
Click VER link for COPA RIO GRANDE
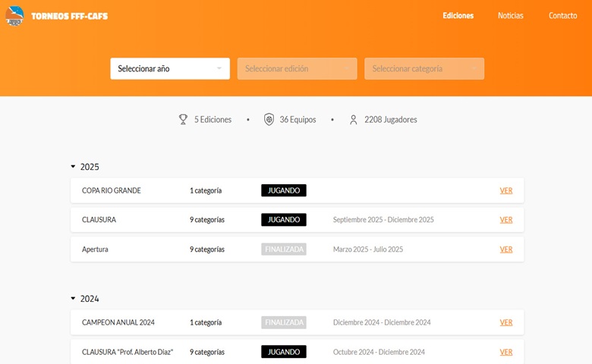506,191
